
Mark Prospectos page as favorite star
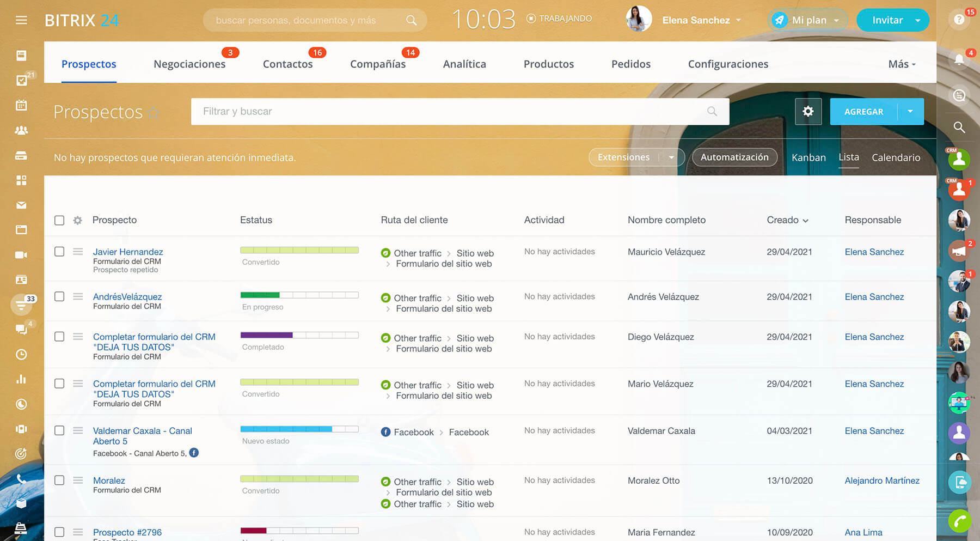click(x=154, y=113)
